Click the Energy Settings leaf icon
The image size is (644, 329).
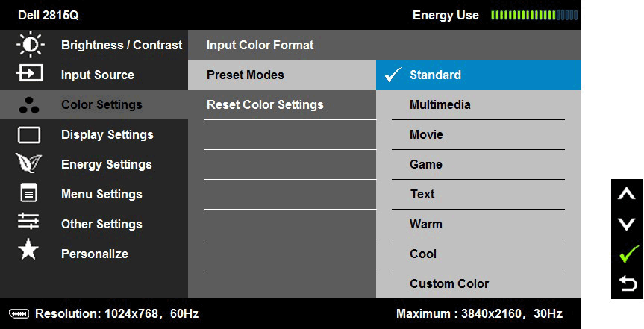tap(29, 163)
